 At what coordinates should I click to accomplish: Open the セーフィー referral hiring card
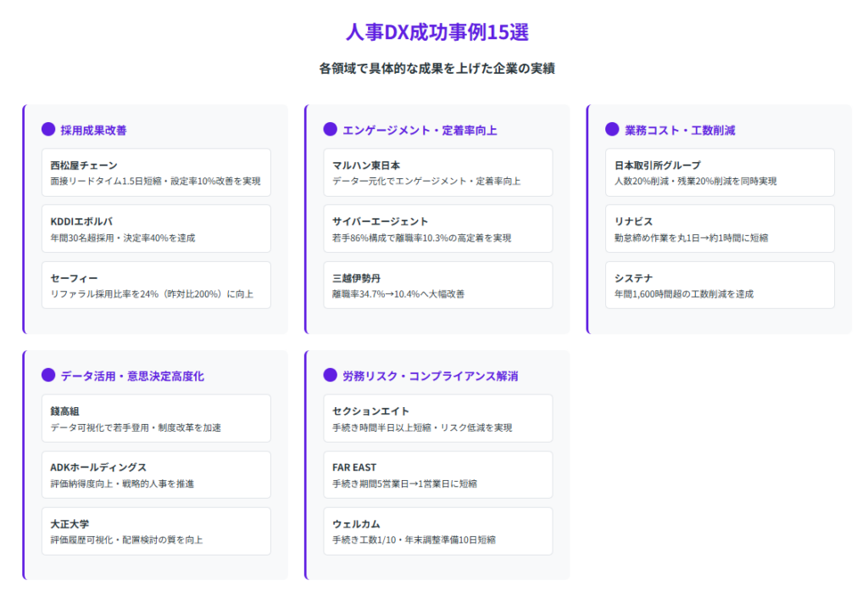point(156,285)
